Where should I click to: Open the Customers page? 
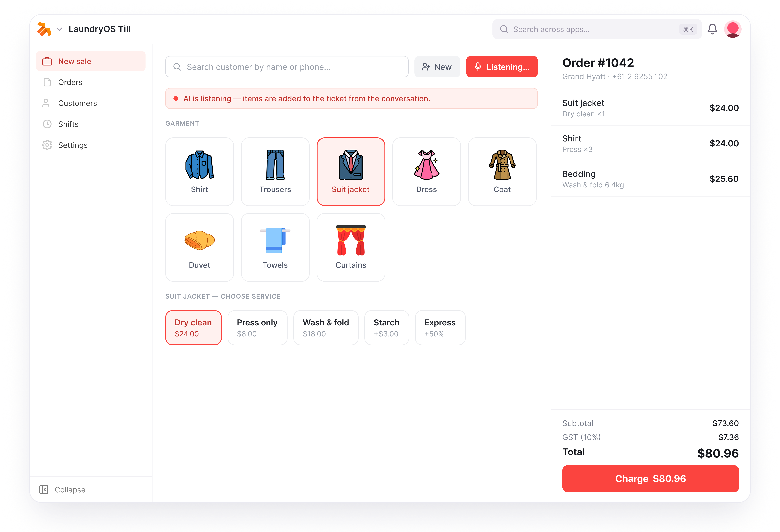pos(91,103)
